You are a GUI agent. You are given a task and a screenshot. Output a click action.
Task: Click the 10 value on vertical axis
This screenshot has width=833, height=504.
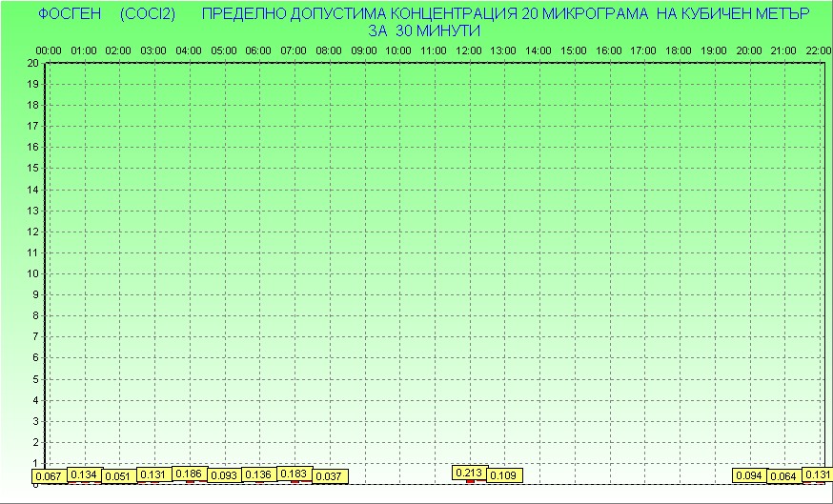click(32, 273)
